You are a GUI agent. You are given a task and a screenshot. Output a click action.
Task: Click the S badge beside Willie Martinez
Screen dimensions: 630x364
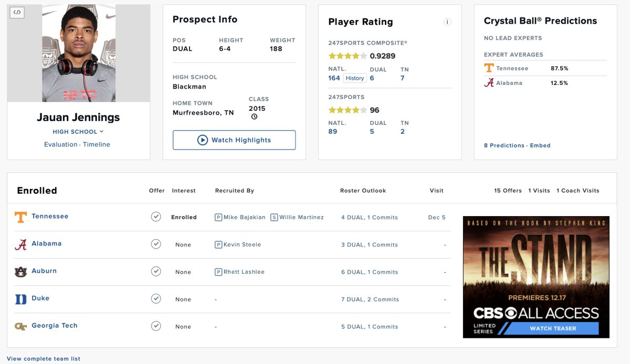click(x=274, y=217)
